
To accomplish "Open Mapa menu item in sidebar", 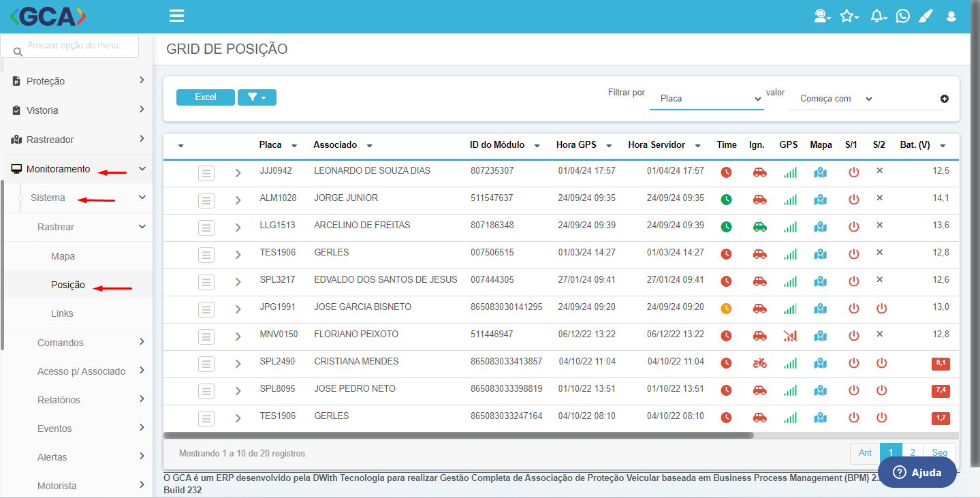I will click(63, 257).
